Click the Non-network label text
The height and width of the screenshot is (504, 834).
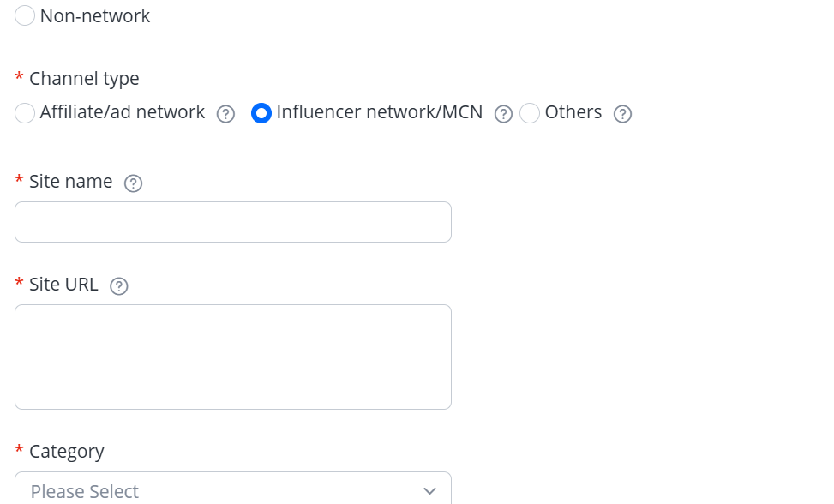95,15
